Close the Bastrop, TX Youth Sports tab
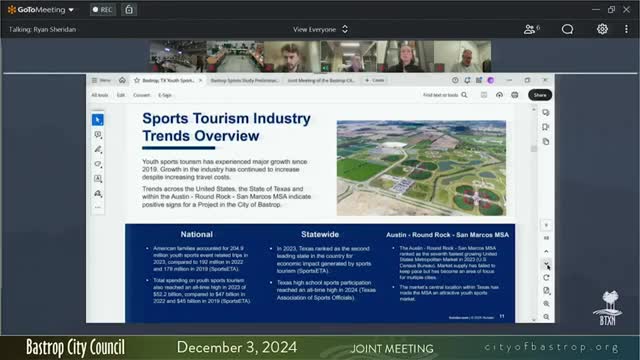The image size is (640, 360). [200, 80]
